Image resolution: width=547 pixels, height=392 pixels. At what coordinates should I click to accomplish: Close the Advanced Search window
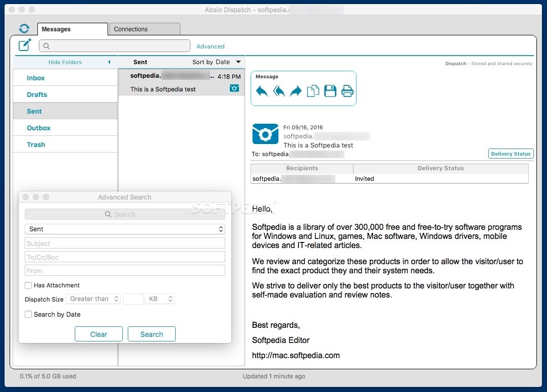[x=26, y=197]
